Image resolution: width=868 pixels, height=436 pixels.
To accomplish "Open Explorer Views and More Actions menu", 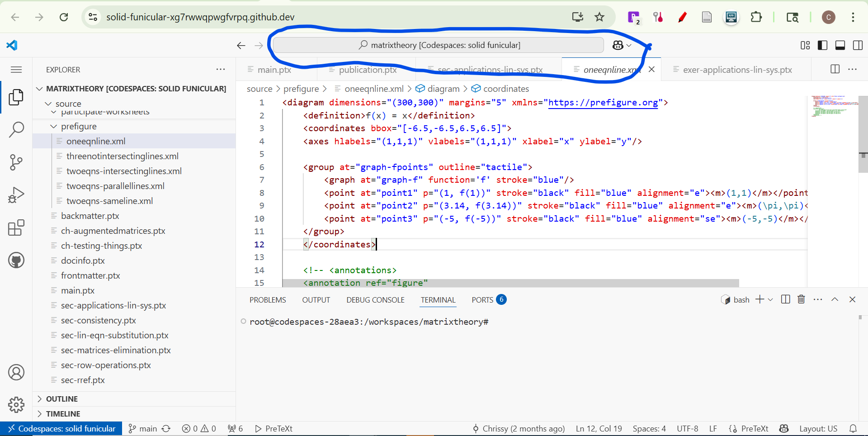I will pos(221,69).
